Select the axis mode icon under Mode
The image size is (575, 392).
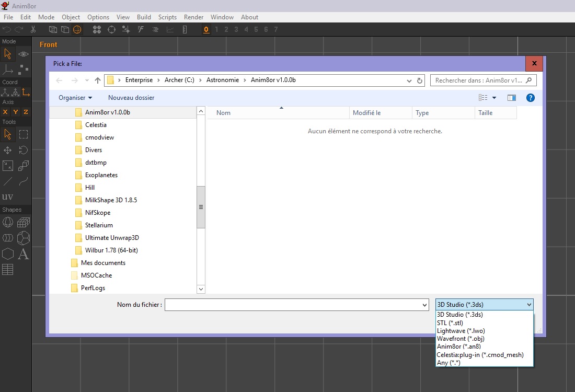[8, 69]
